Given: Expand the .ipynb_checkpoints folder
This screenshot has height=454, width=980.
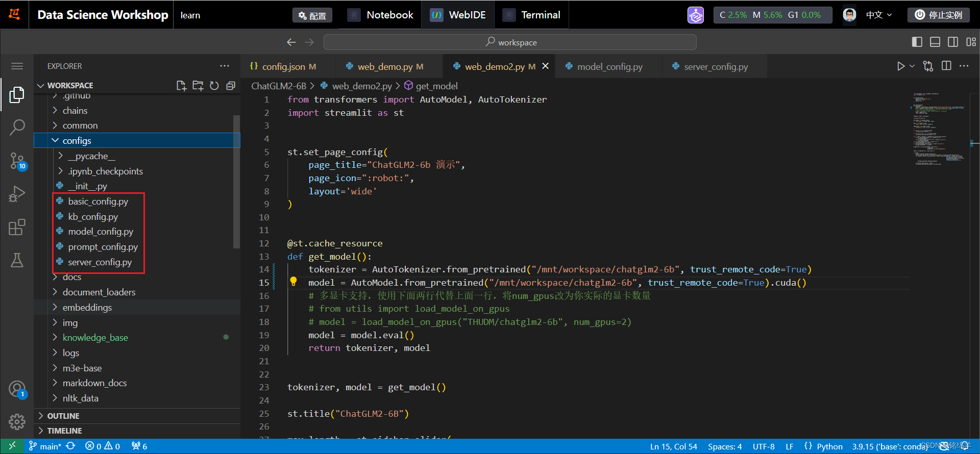Looking at the screenshot, I should (137, 171).
